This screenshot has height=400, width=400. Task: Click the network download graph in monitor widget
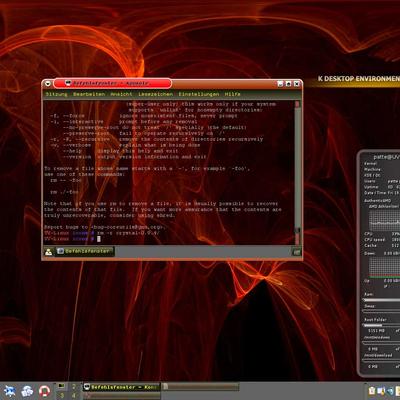pos(384,267)
